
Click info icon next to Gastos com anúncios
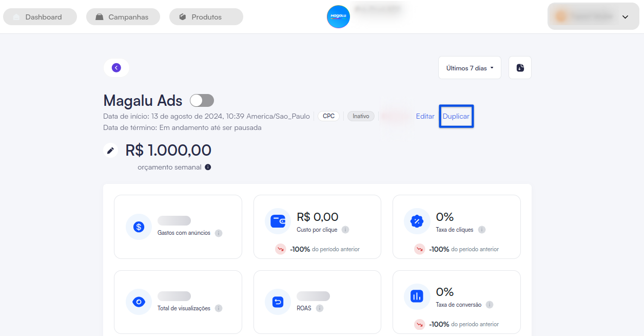coord(219,233)
